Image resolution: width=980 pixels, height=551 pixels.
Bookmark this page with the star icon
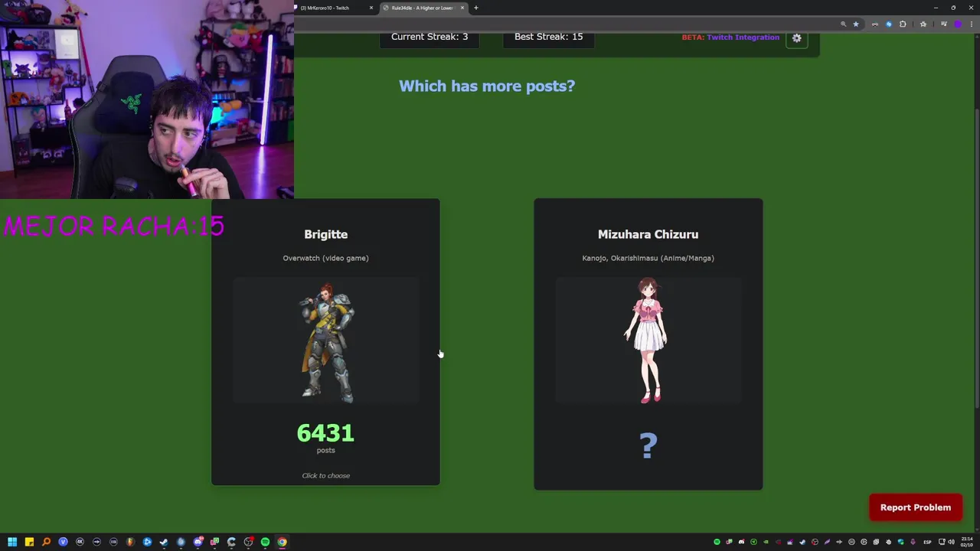tap(856, 24)
